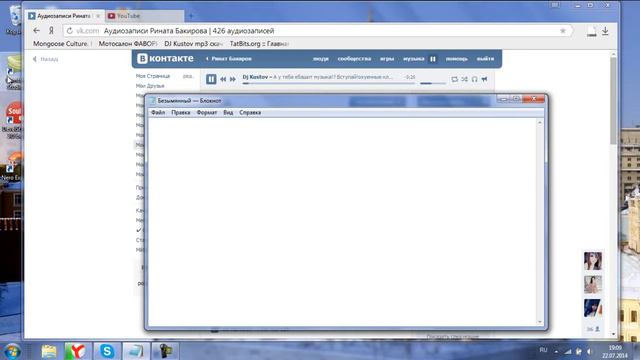Click the Notepad title bar icon
640x360 pixels.
153,100
